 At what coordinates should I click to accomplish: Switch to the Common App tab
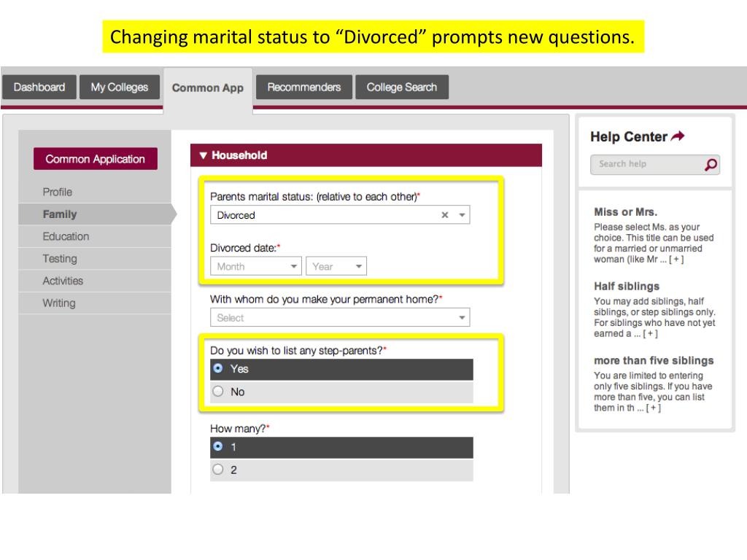pyautogui.click(x=208, y=88)
